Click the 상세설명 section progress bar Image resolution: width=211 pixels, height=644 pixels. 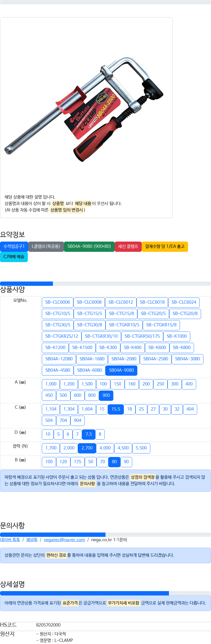105,593
